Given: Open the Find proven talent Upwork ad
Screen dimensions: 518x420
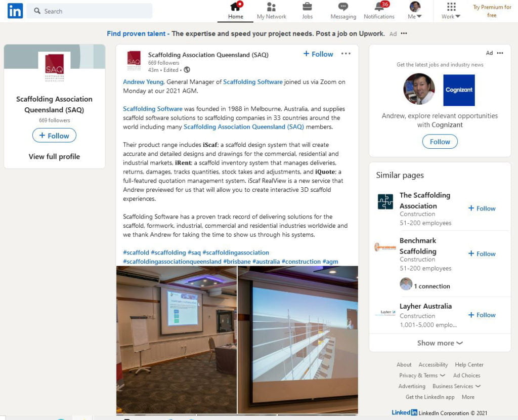Looking at the screenshot, I should tap(246, 34).
